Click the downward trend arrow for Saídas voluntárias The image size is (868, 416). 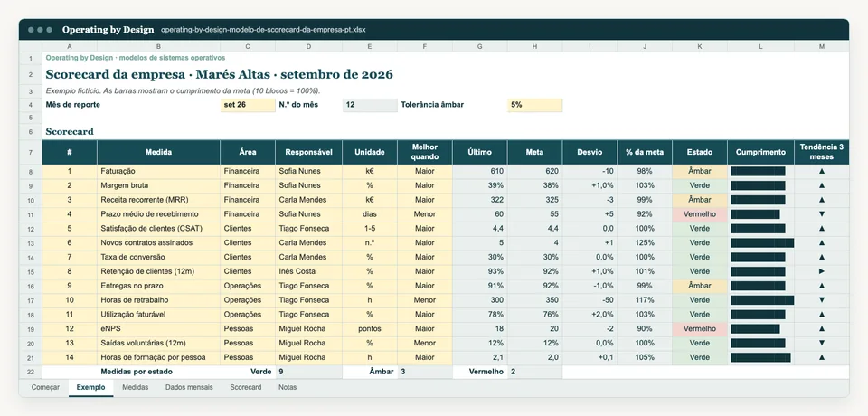pyautogui.click(x=822, y=343)
